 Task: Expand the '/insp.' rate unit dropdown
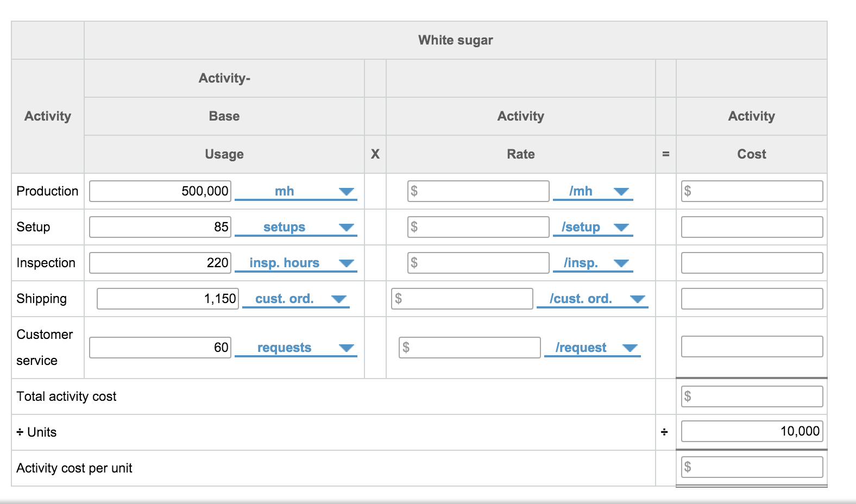pos(593,263)
